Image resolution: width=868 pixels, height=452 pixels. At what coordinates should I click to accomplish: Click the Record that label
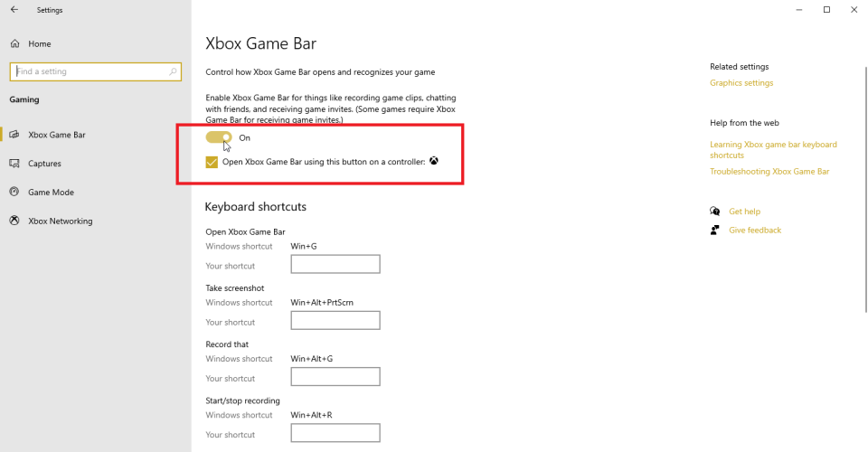(227, 344)
